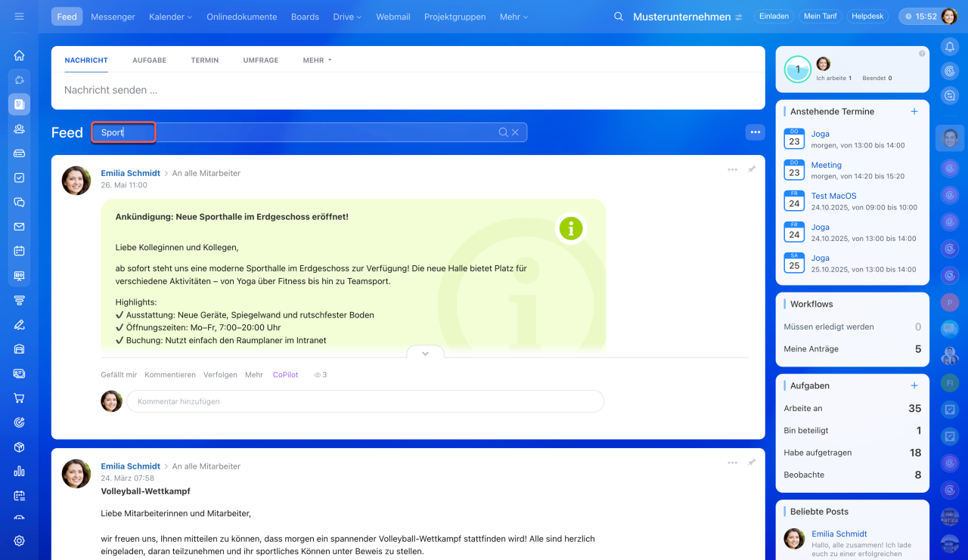968x560 pixels.
Task: Add a new task with Aufgaben plus icon
Action: (x=914, y=385)
